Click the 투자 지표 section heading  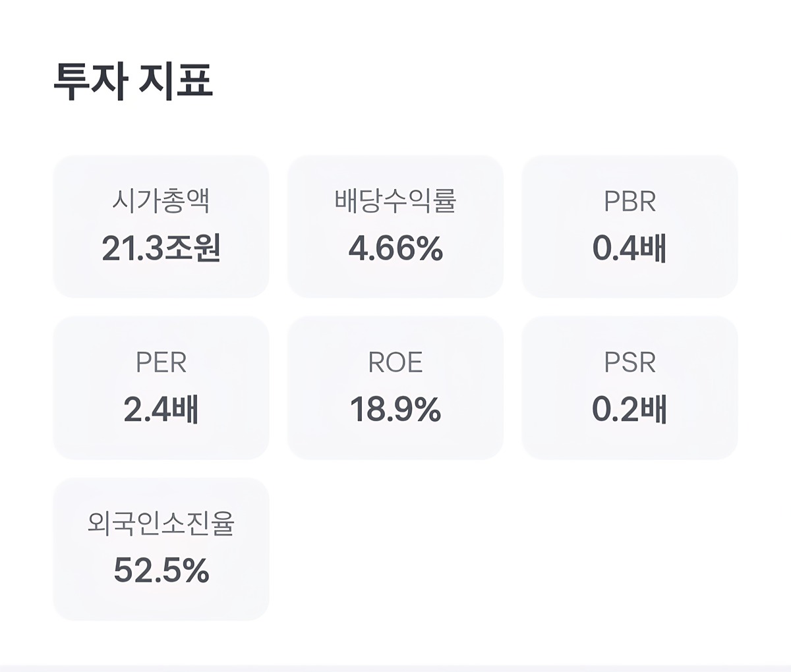tap(133, 82)
